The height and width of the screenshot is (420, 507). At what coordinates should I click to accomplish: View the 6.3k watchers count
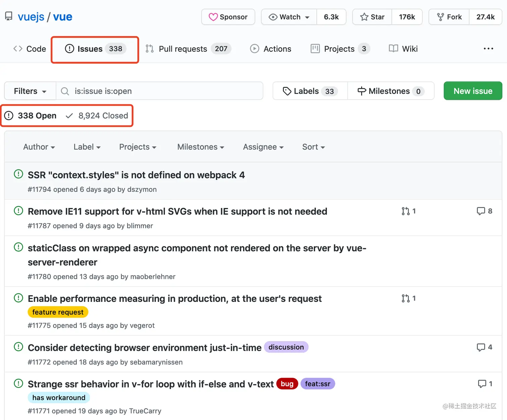(331, 17)
